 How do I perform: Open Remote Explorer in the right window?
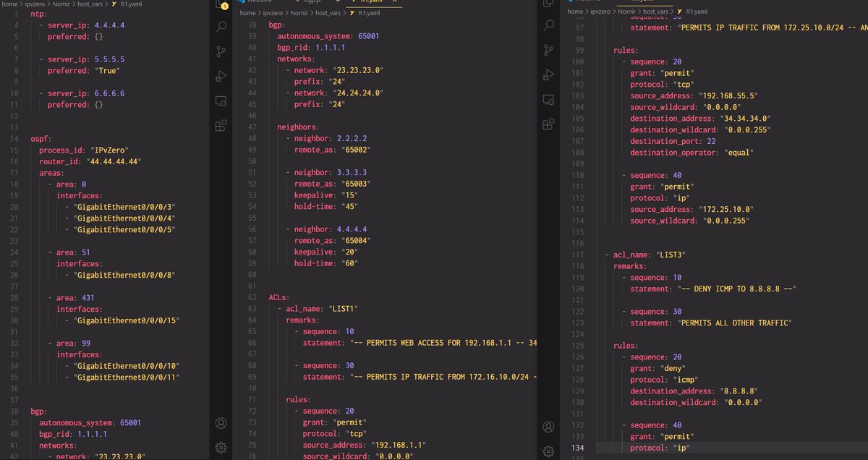549,101
